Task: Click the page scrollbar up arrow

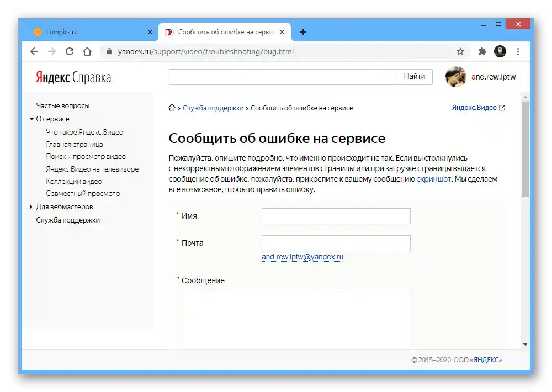Action: coord(525,97)
